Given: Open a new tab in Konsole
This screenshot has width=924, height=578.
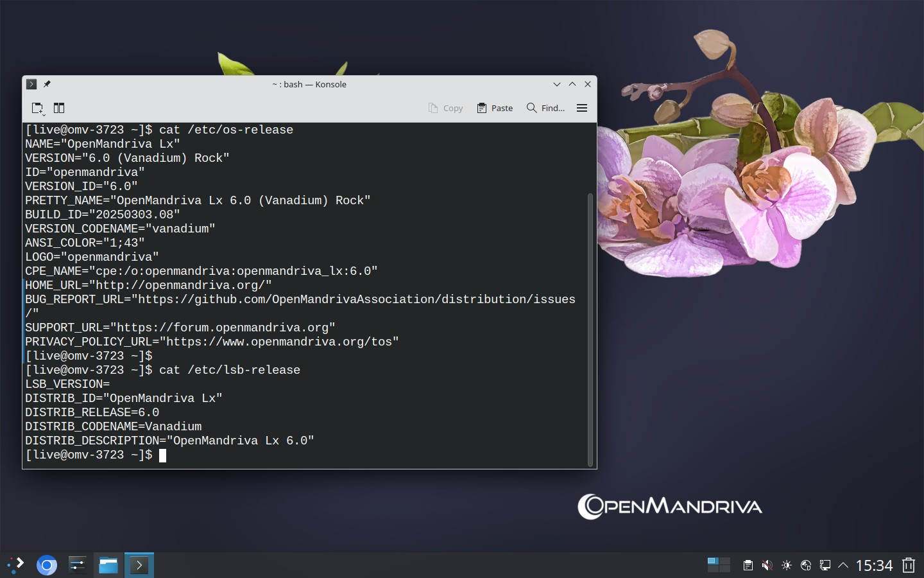Looking at the screenshot, I should [38, 108].
